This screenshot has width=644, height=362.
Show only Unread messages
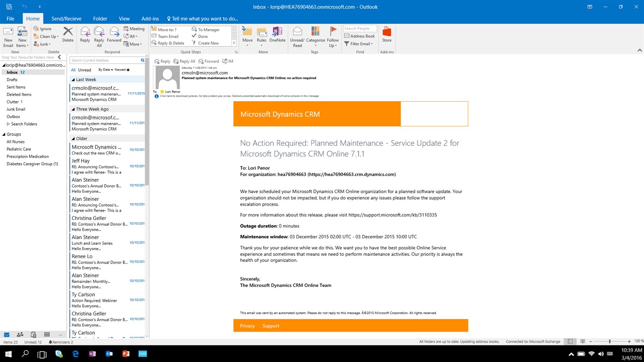[85, 70]
